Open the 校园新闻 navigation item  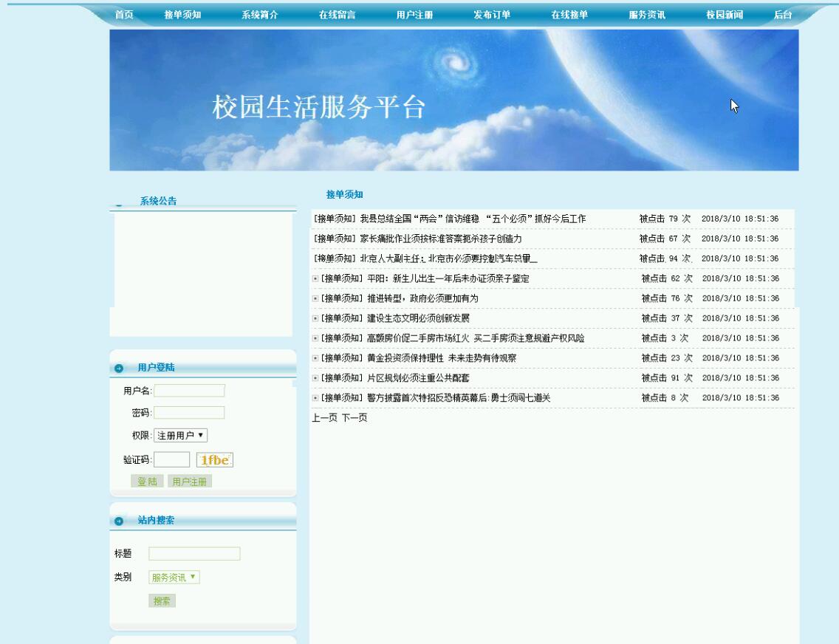[725, 15]
